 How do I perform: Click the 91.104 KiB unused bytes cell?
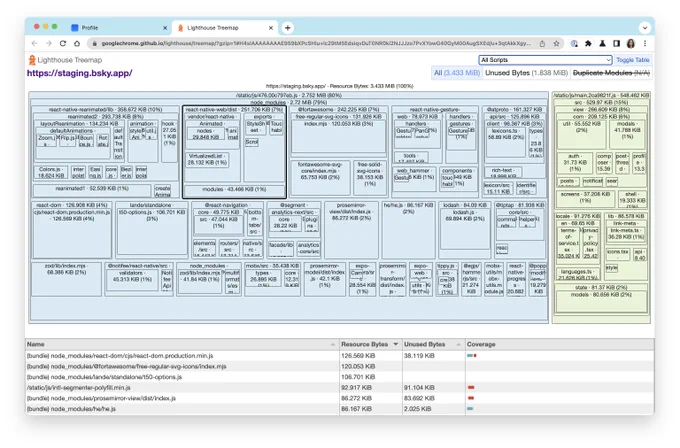(x=433, y=388)
